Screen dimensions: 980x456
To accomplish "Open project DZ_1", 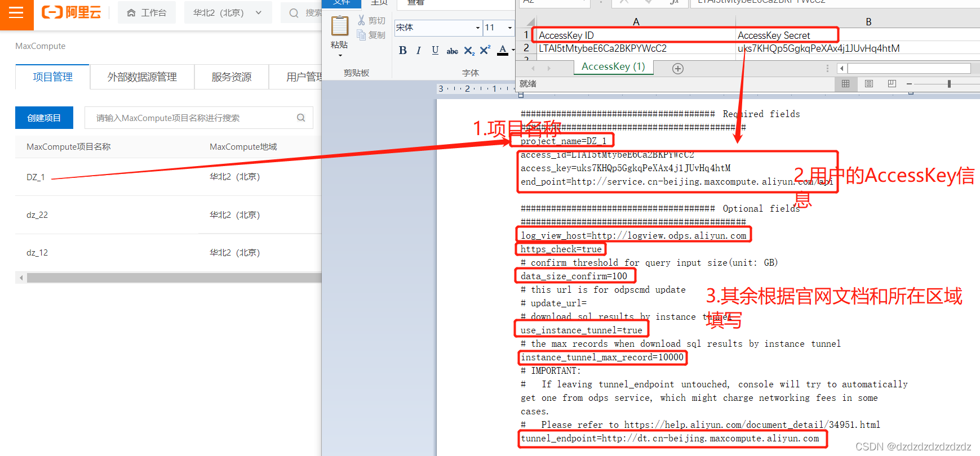I will (36, 177).
